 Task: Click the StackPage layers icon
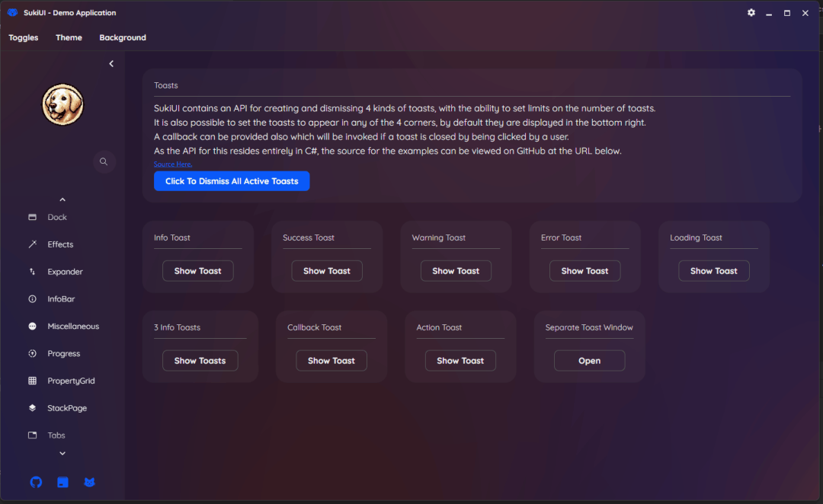33,408
